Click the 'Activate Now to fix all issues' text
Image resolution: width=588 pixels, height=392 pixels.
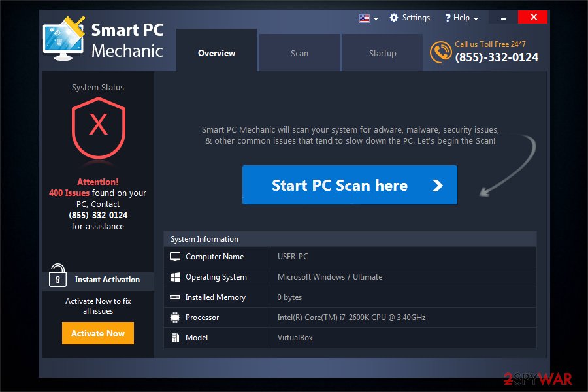pyautogui.click(x=98, y=306)
